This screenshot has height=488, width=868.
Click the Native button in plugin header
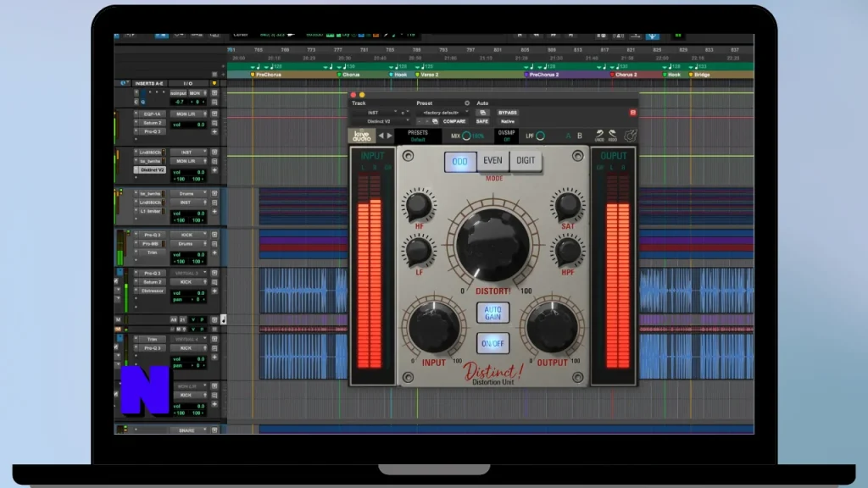tap(508, 121)
